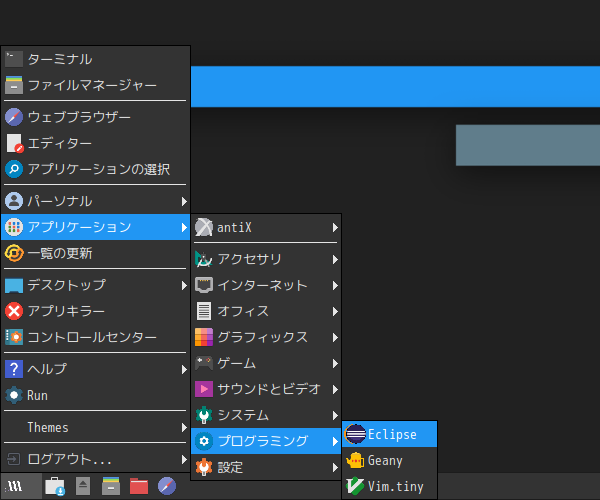Expand the アクセサリ submenu arrow
This screenshot has width=600, height=500.
coord(335,259)
